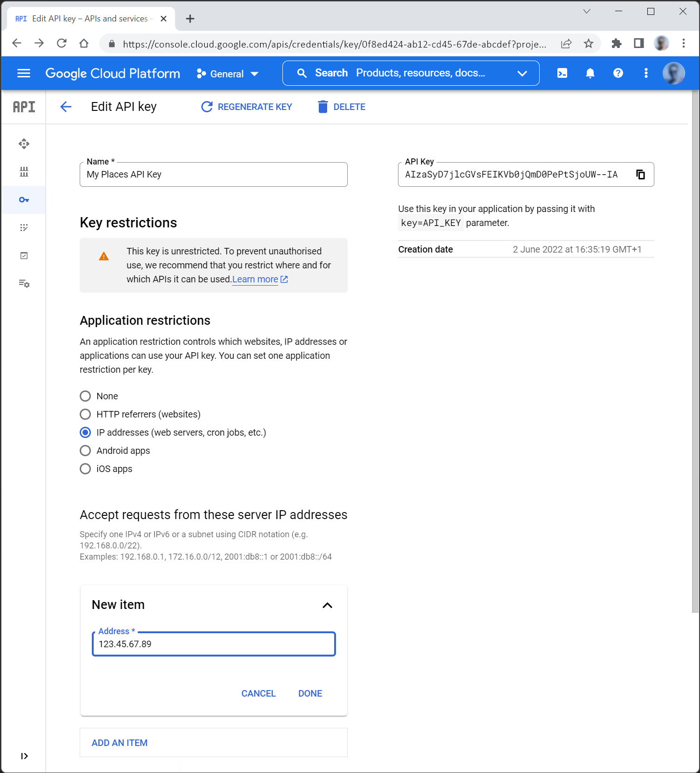The image size is (700, 773).
Task: Expand the search bar dropdown arrow
Action: pos(522,73)
